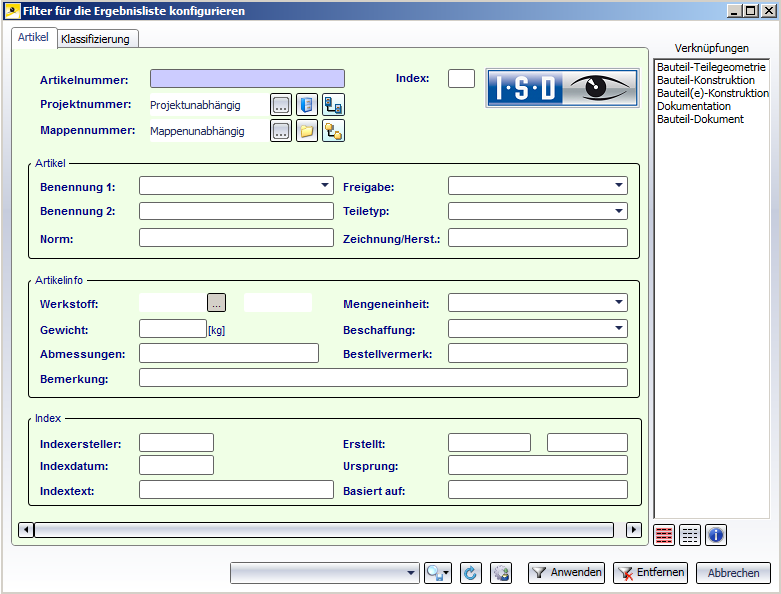Expand the Mengeneinheit combo box
781x594 pixels.
click(619, 302)
